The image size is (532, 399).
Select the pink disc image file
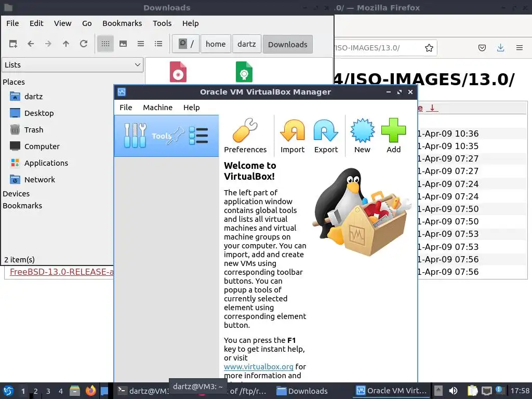[x=178, y=72]
